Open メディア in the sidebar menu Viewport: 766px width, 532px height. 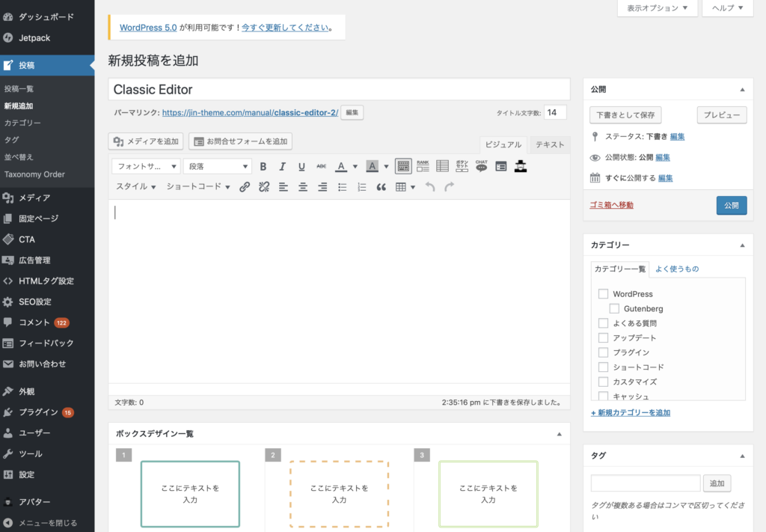pos(34,198)
